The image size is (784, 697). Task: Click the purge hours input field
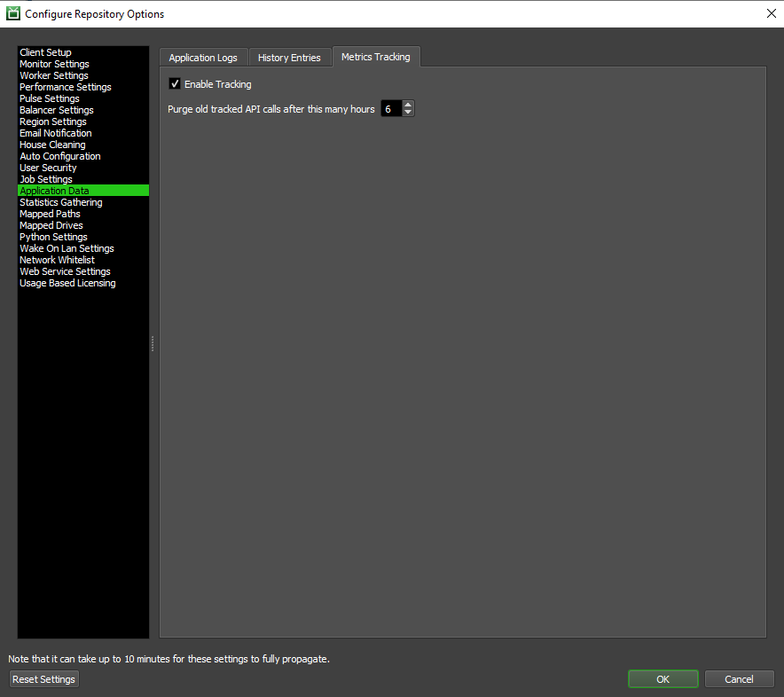[391, 108]
